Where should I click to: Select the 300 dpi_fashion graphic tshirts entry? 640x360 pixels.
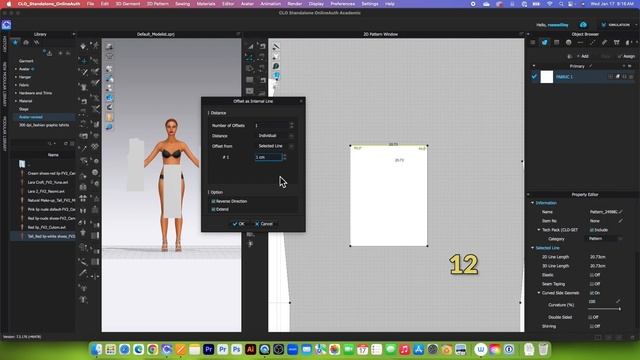pos(44,125)
